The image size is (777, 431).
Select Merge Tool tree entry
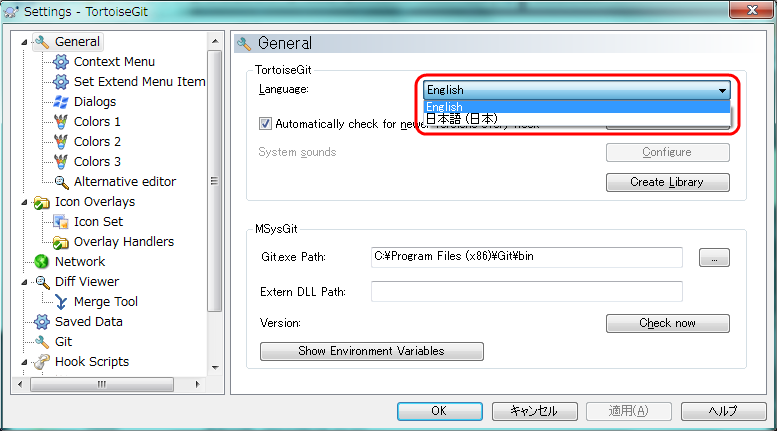point(106,302)
